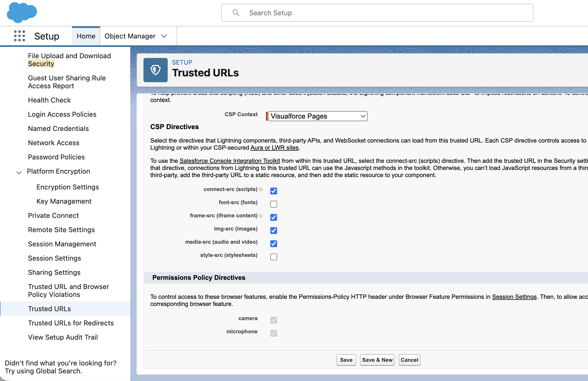Screen dimensions: 588x381
Task: Click the connect-src help info icon
Action: click(261, 189)
